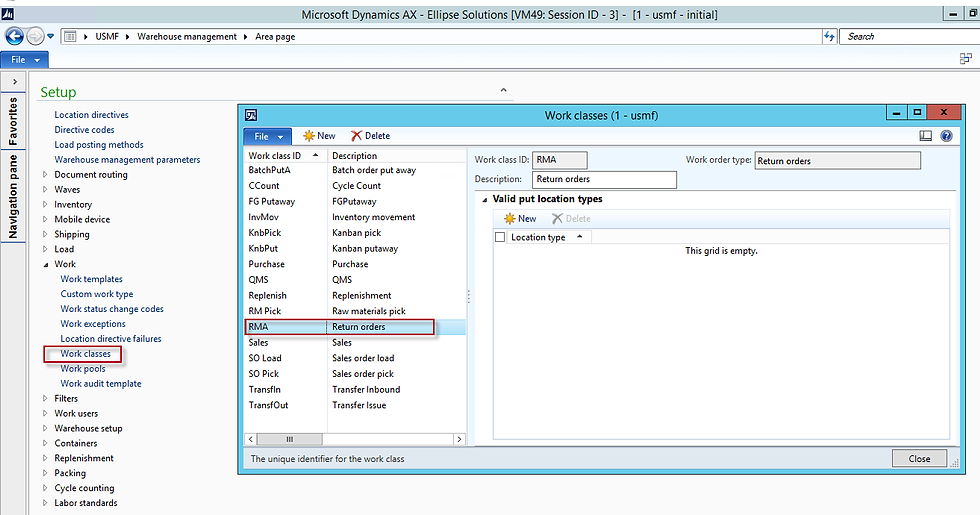Image resolution: width=980 pixels, height=515 pixels.
Task: Open Location directive failures link
Action: 111,339
